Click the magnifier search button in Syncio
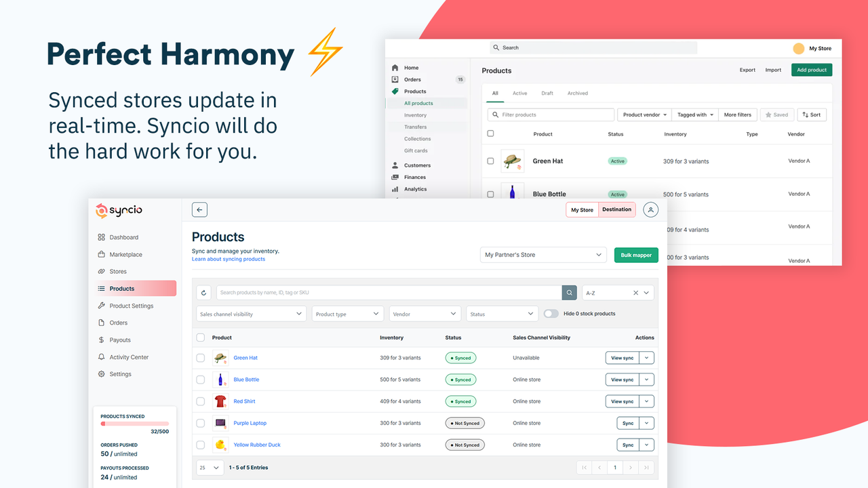This screenshot has width=868, height=488. pyautogui.click(x=569, y=293)
